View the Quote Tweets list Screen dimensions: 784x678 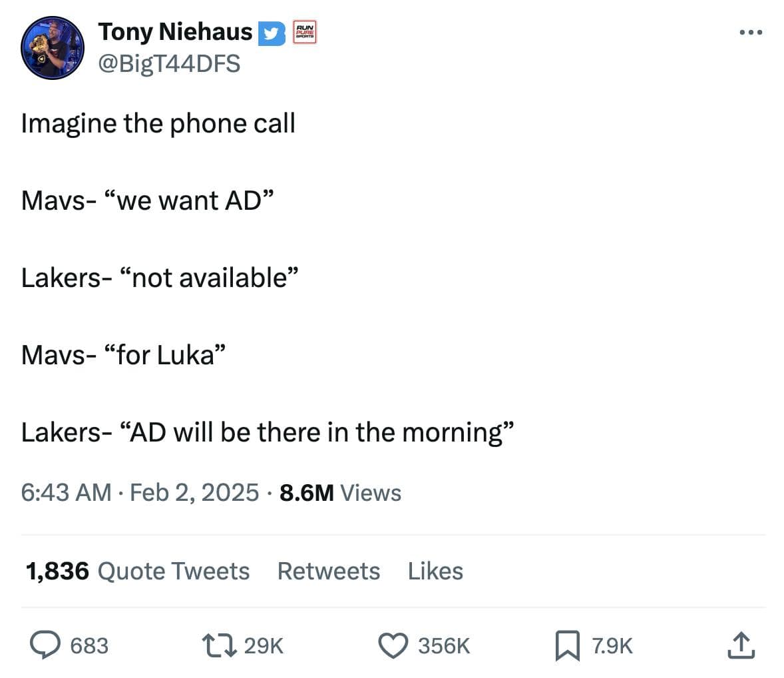click(136, 571)
